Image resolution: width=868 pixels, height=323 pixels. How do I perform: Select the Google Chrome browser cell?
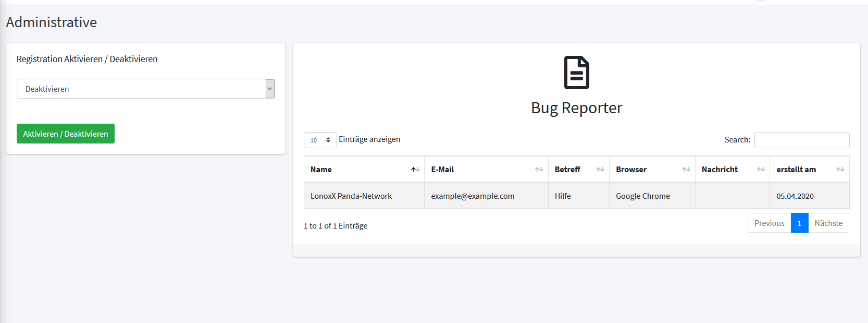click(x=643, y=196)
